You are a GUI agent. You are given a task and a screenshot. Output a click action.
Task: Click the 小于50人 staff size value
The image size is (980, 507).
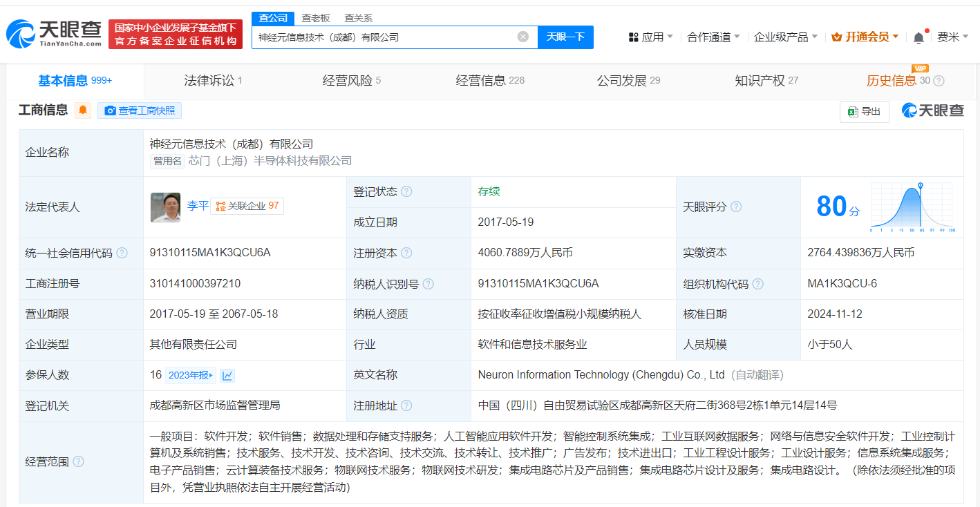click(830, 345)
